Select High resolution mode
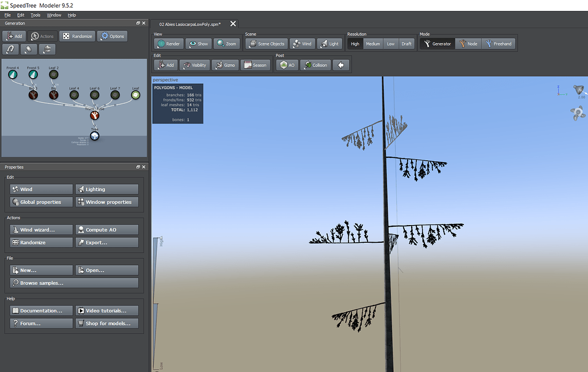588x372 pixels. click(355, 43)
